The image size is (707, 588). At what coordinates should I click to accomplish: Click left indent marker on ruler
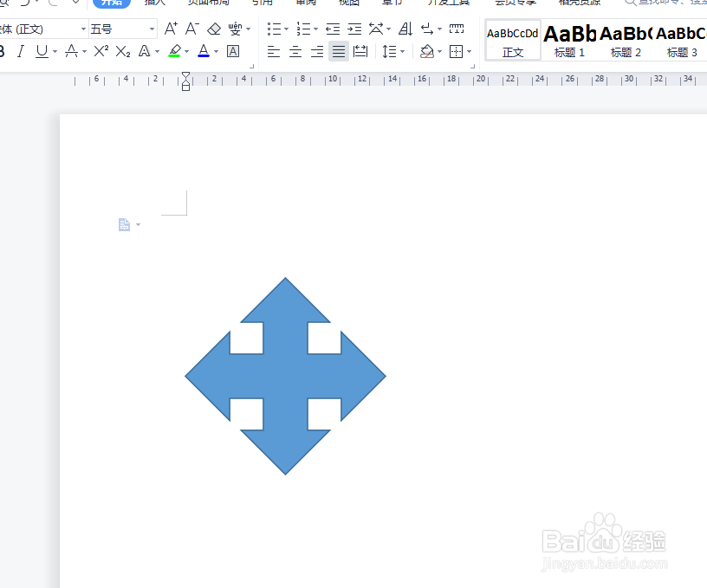pyautogui.click(x=185, y=87)
